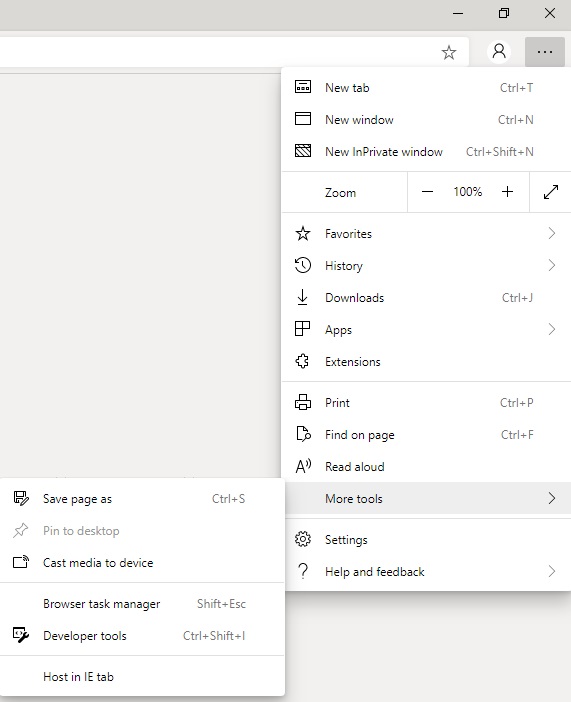The height and width of the screenshot is (702, 571).
Task: Click the New InPrivate window icon
Action: point(303,151)
